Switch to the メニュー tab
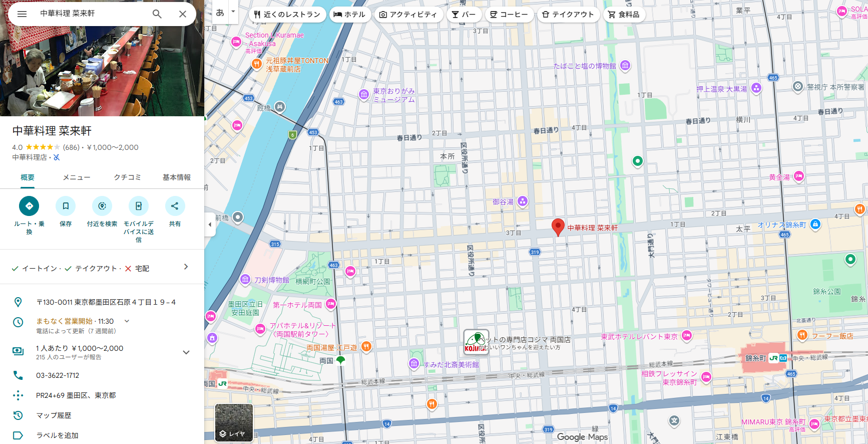Screen dimensions: 868x444 click(x=77, y=177)
